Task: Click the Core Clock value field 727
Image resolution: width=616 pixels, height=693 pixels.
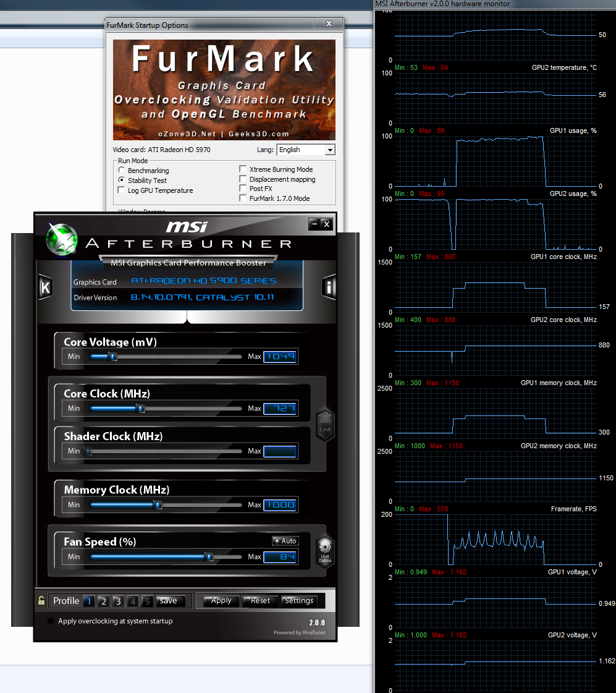Action: pyautogui.click(x=280, y=409)
